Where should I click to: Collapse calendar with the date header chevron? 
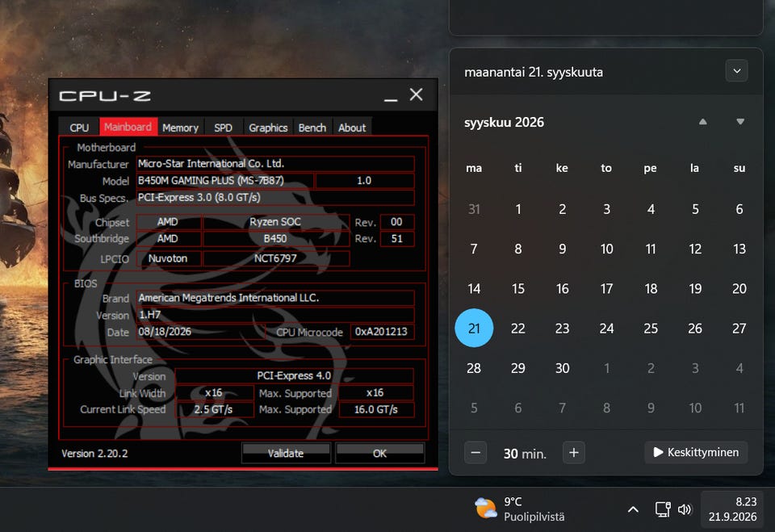(x=736, y=71)
